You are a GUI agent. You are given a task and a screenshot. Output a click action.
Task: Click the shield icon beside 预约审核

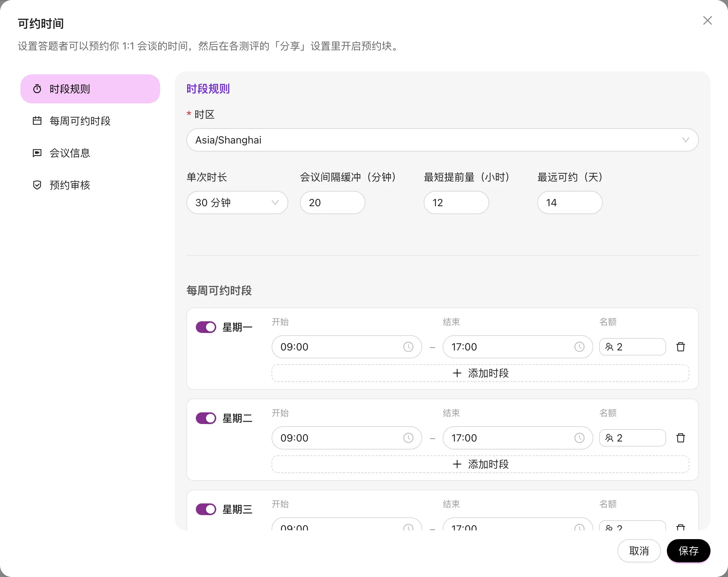pyautogui.click(x=37, y=185)
